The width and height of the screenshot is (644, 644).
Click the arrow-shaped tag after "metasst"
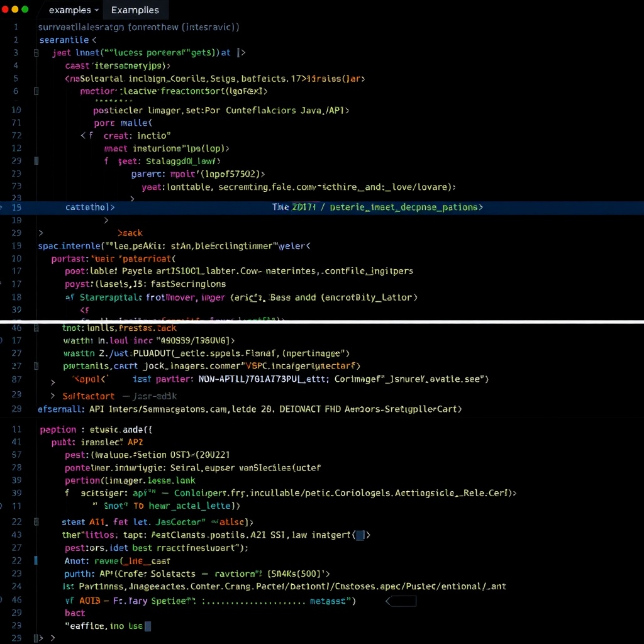click(x=401, y=601)
